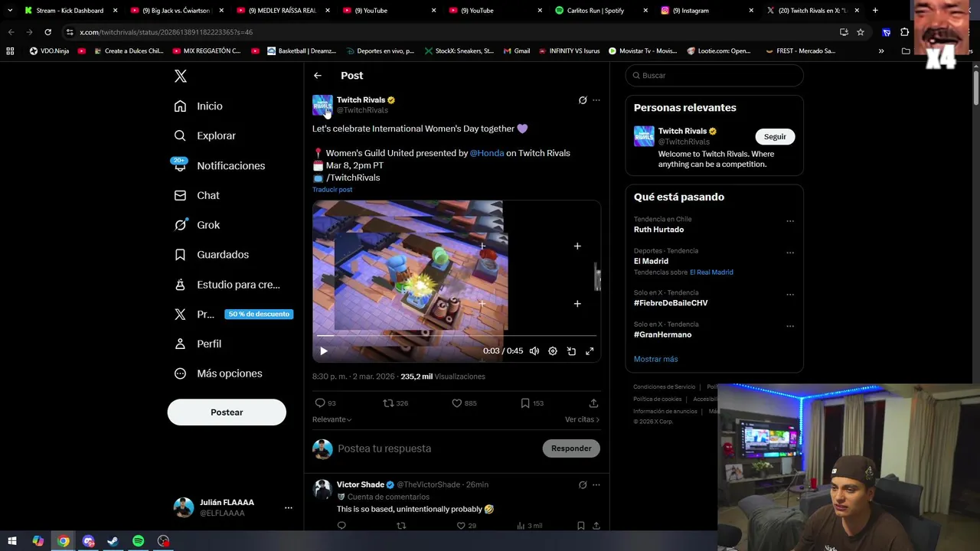
Task: Open Ver citas link
Action: pos(582,419)
